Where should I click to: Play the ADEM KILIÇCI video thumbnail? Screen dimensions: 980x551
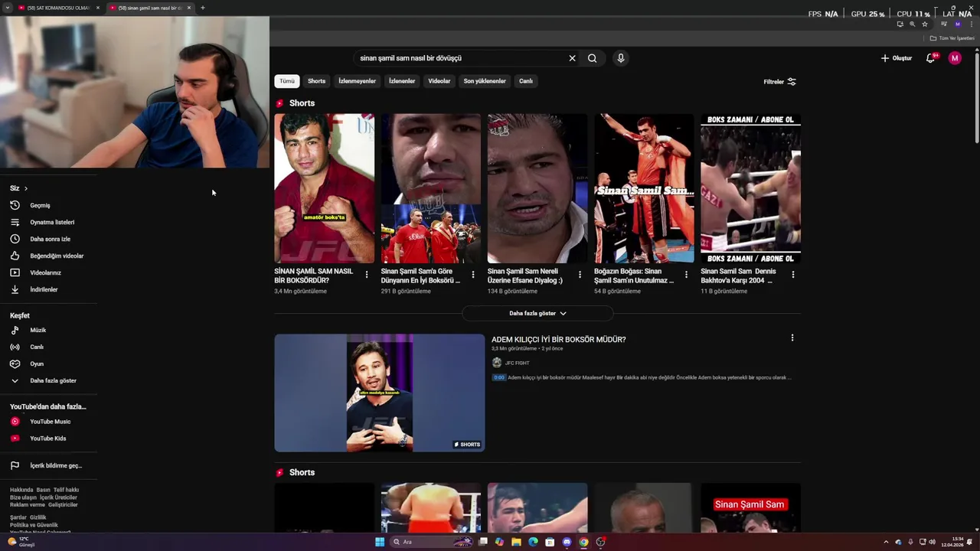[380, 393]
